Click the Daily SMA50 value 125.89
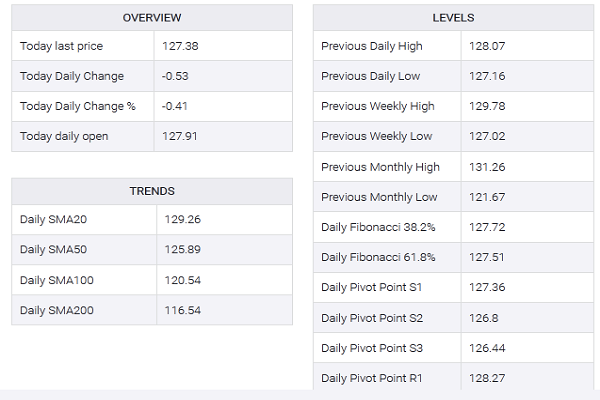This screenshot has height=400, width=600. (x=181, y=249)
